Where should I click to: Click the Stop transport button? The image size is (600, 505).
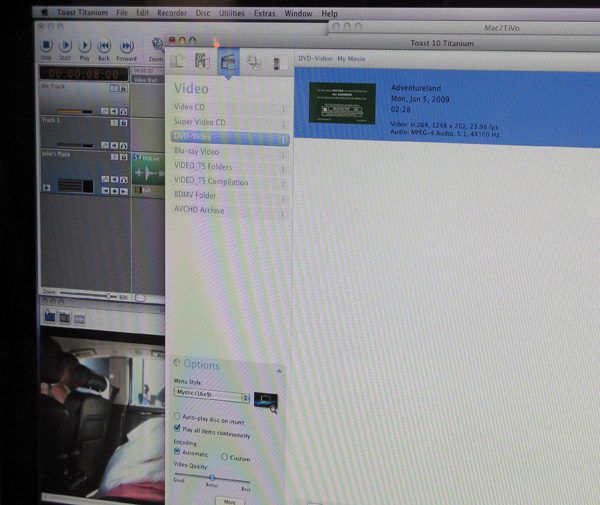[x=46, y=46]
